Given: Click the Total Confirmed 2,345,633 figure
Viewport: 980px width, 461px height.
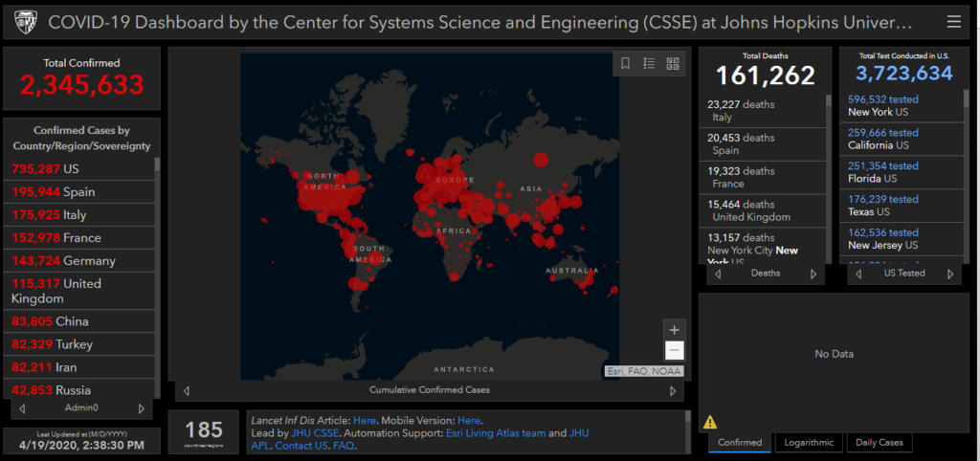Looking at the screenshot, I should click(x=82, y=84).
